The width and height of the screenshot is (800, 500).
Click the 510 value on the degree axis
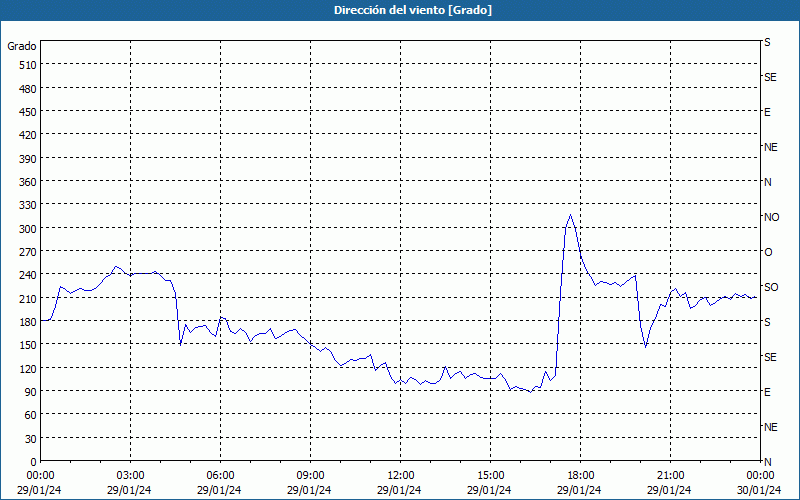[28, 65]
